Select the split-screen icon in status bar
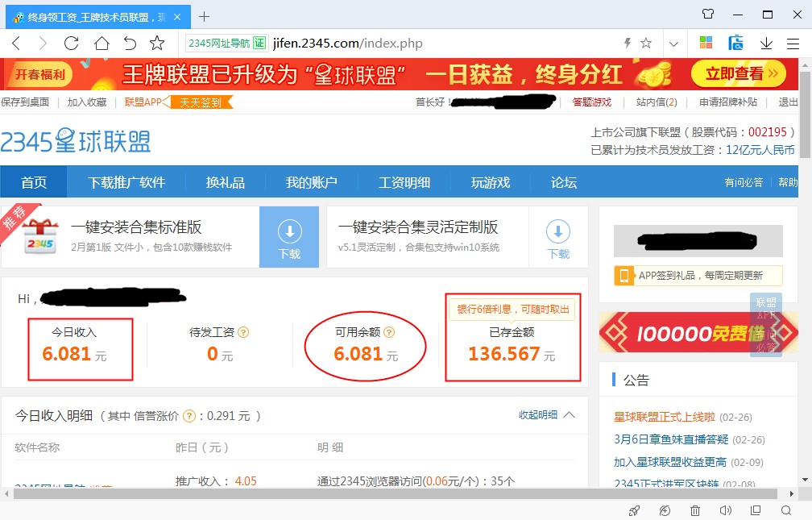This screenshot has height=520, width=812. (755, 510)
